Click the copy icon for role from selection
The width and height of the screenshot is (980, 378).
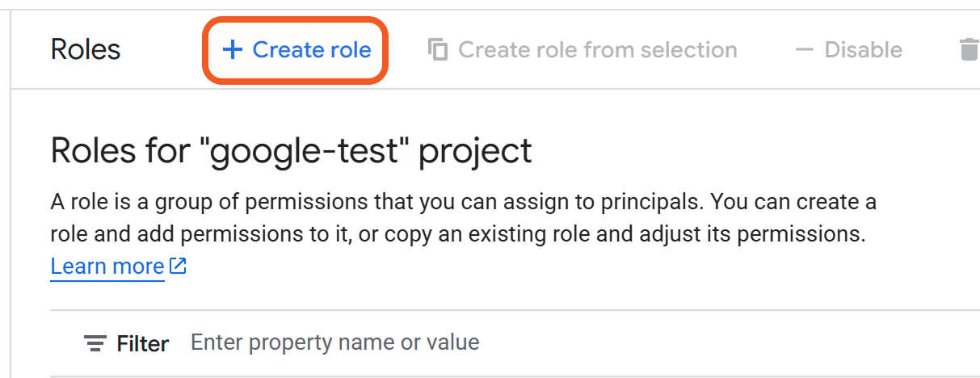click(x=438, y=50)
